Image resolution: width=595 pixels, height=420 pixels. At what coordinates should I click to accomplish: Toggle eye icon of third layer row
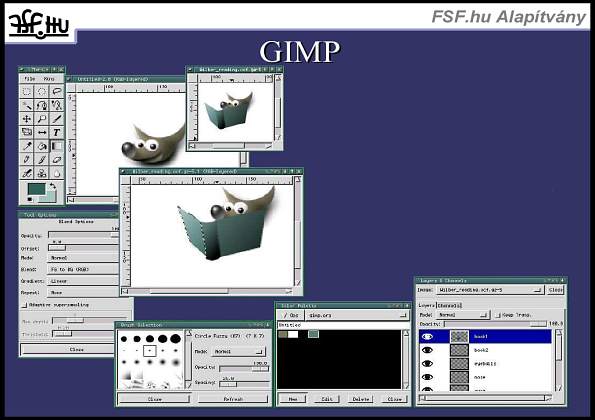tap(427, 363)
